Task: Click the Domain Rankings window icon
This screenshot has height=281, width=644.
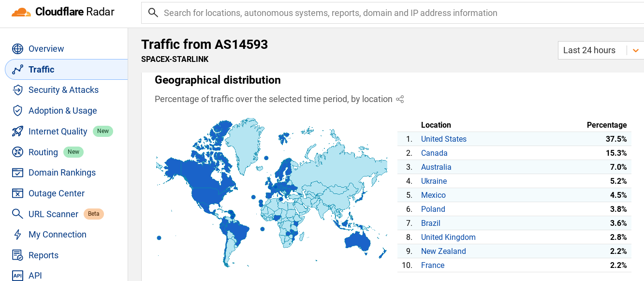Action: [x=17, y=173]
